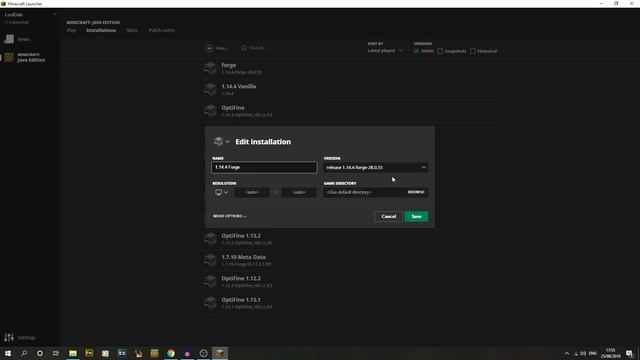Viewport: 640px width, 360px height.
Task: Click the block icon of 1.14.4 Vanilla
Action: 210,89
